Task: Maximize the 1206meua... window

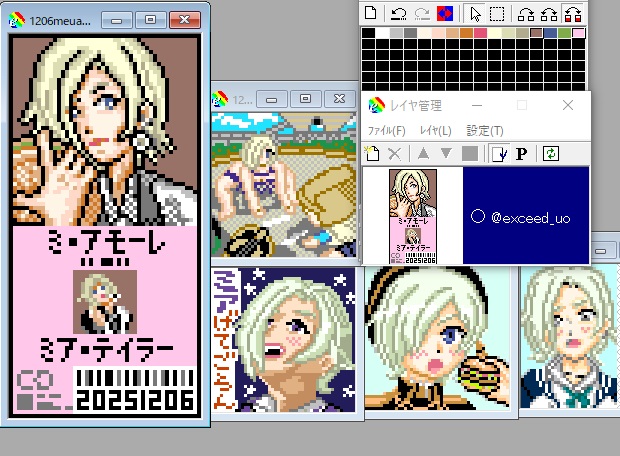Action: tap(150, 20)
